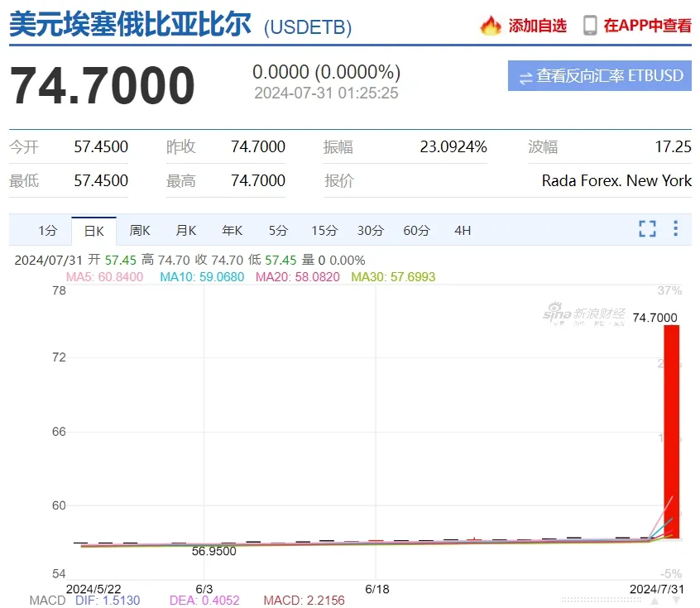Open the chart fullscreen view icon
The image size is (700, 608).
pyautogui.click(x=647, y=230)
